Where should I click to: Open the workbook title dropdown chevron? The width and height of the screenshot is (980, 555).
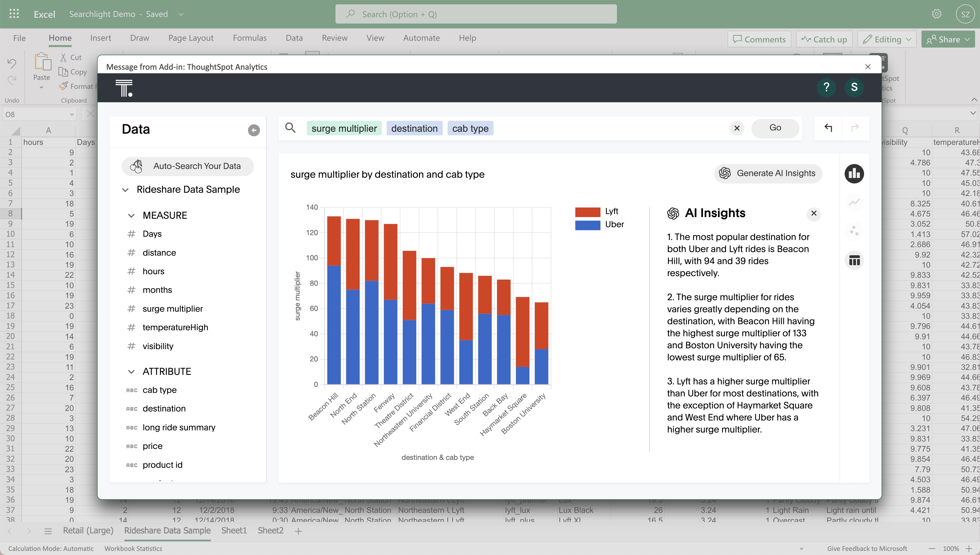pos(181,14)
